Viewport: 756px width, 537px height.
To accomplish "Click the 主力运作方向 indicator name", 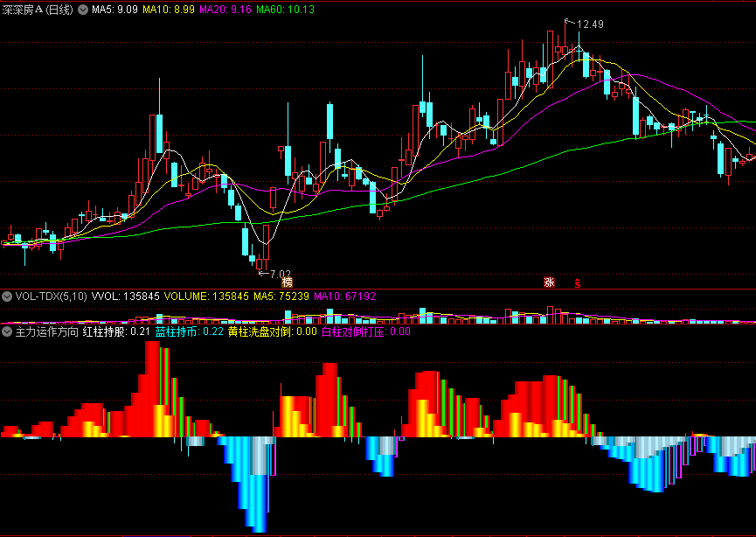I will tap(47, 332).
